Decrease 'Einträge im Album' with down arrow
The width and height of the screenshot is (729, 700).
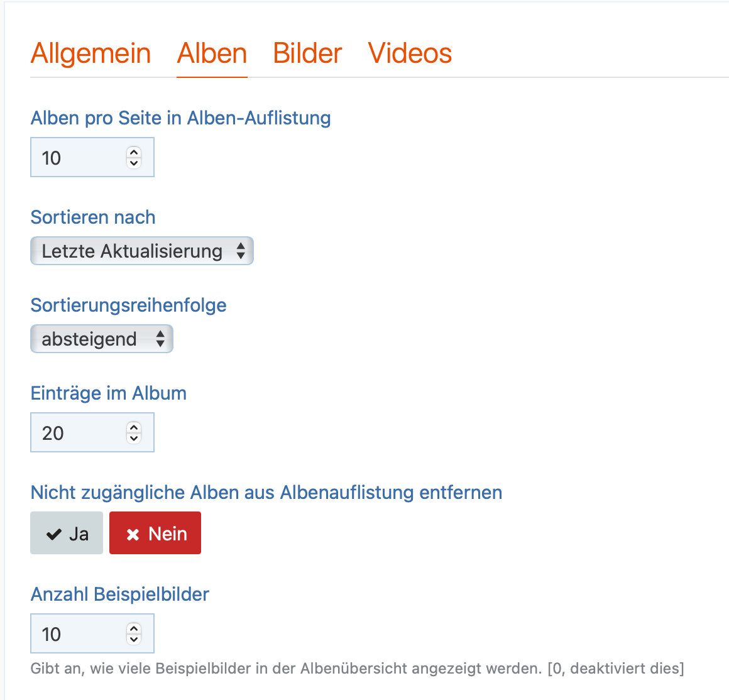134,438
